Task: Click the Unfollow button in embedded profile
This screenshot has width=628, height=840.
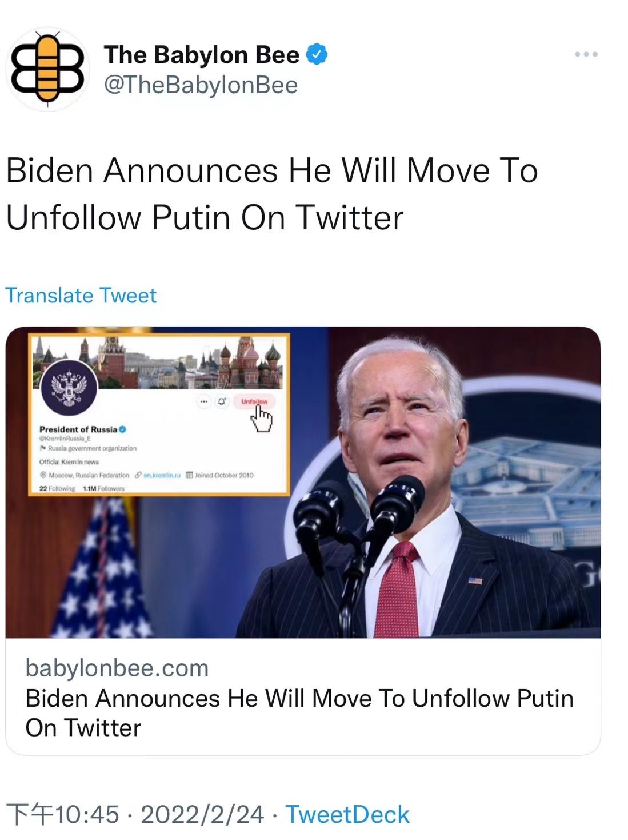Action: point(254,401)
